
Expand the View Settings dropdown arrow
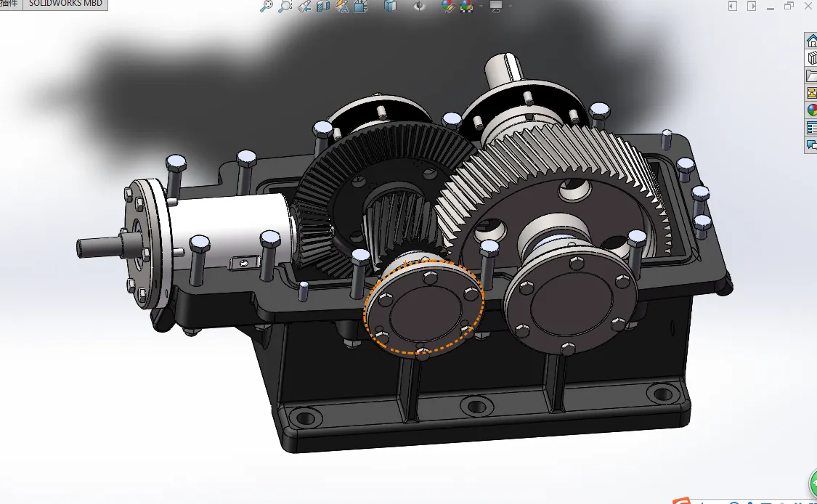(x=510, y=7)
